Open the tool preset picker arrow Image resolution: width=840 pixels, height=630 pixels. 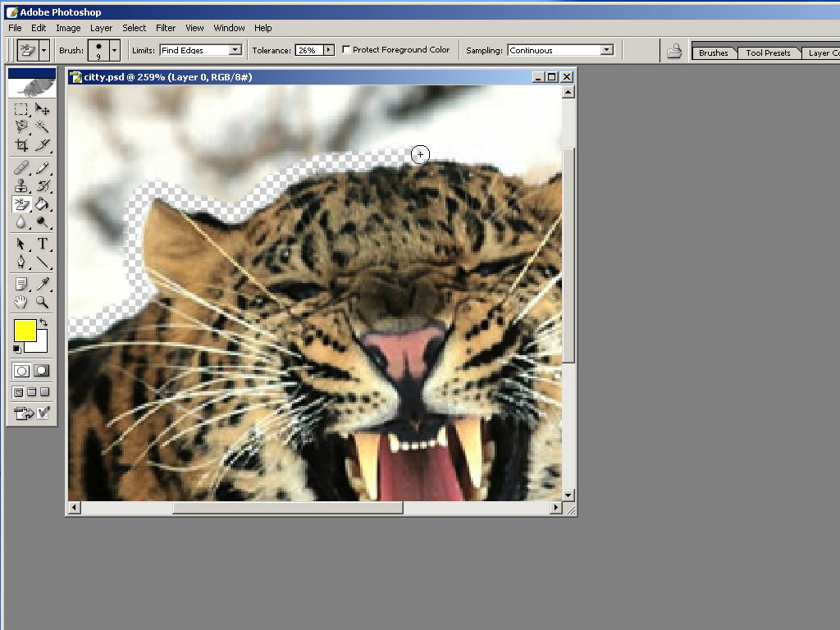tap(44, 51)
